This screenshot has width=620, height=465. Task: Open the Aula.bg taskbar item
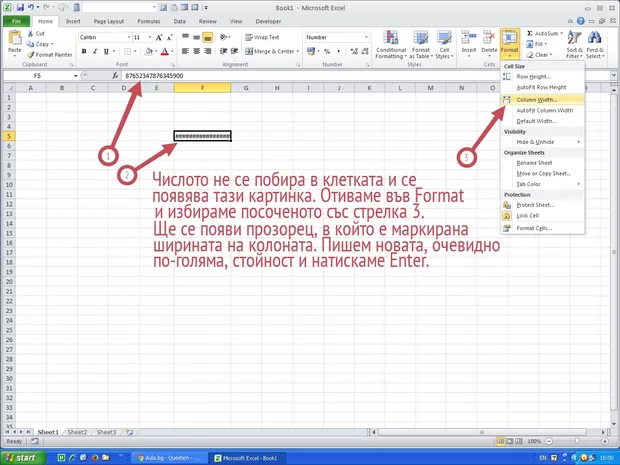[168, 458]
